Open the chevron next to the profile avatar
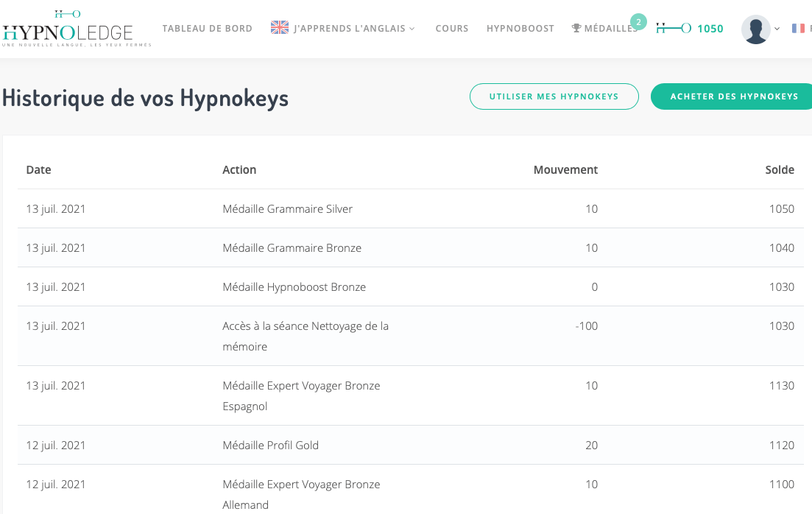 pyautogui.click(x=777, y=29)
